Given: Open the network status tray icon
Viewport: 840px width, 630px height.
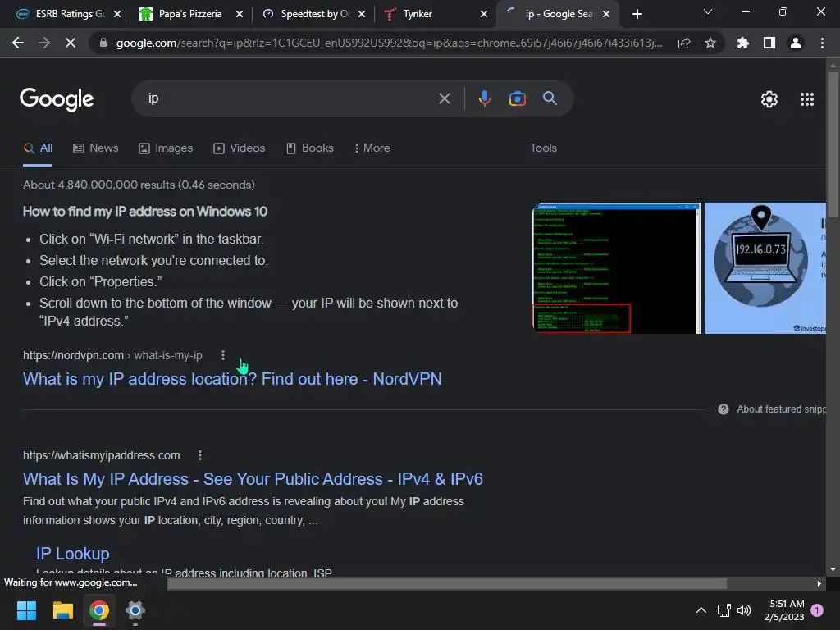Looking at the screenshot, I should (x=724, y=610).
